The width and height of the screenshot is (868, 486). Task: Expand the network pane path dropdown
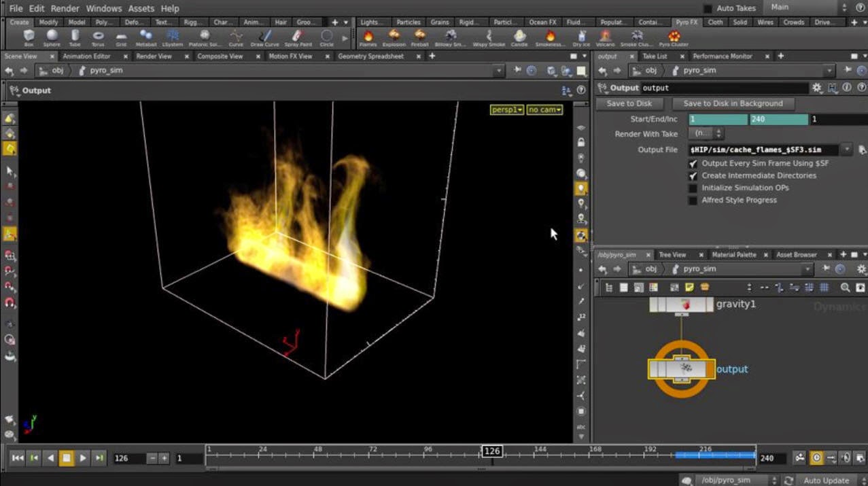tap(808, 269)
